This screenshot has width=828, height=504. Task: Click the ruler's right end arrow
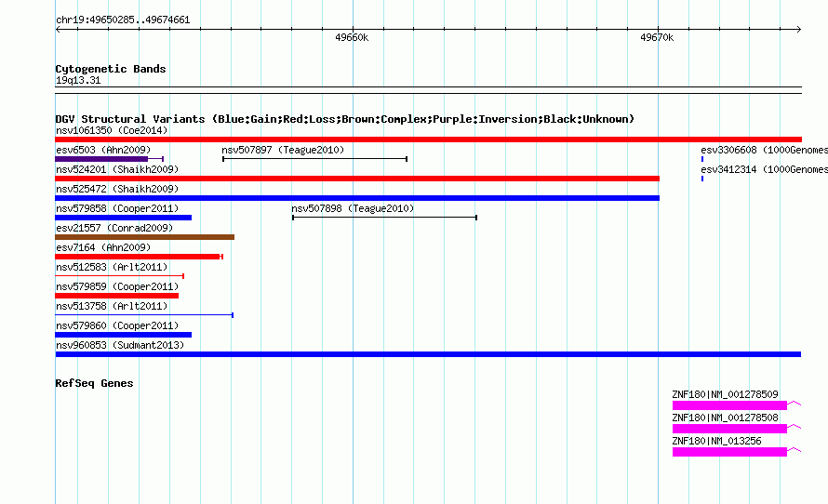(798, 30)
